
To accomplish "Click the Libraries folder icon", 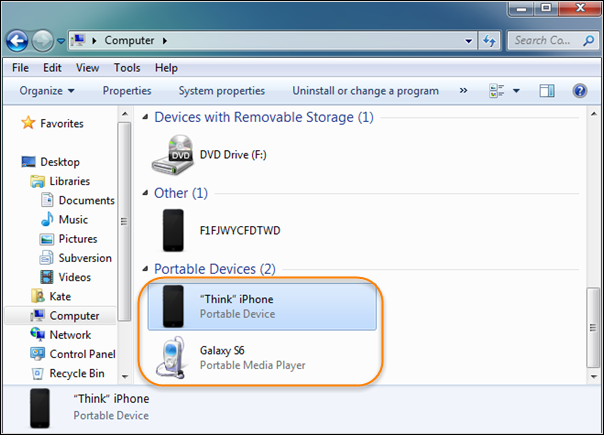I will pos(37,181).
